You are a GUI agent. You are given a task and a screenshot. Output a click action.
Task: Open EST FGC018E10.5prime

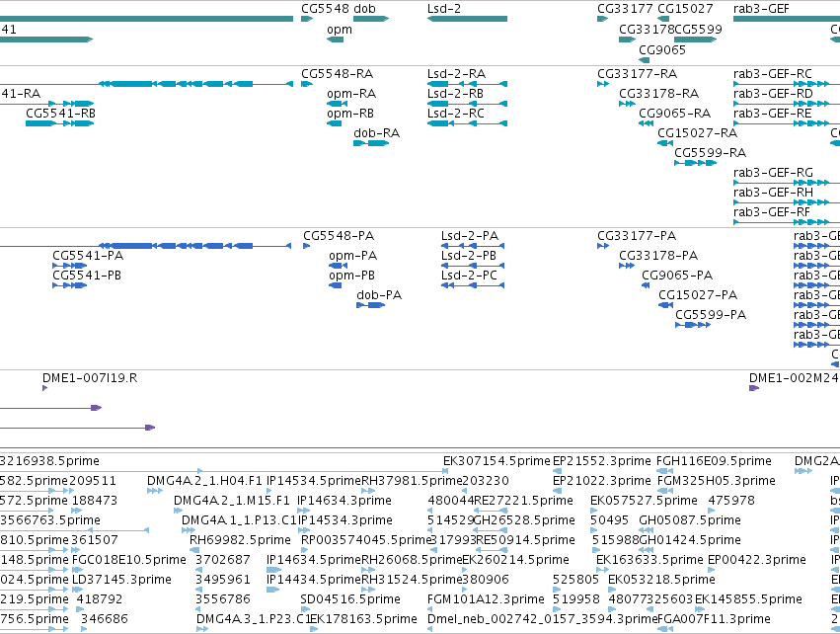129,560
